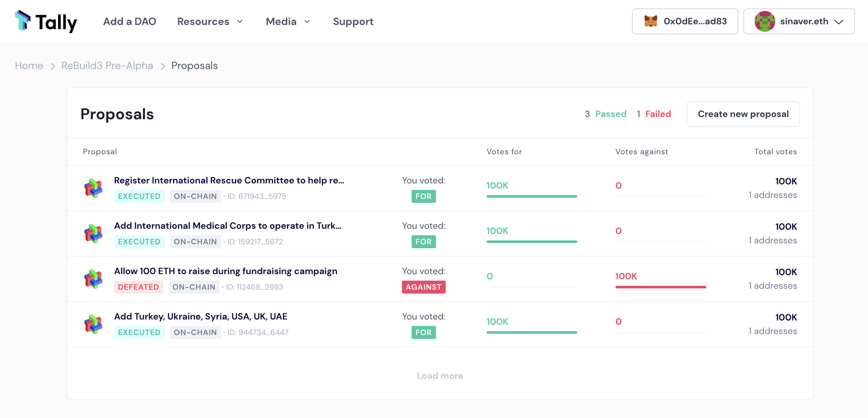Navigate to ReBuild3 Pre-Alpha breadcrumb link
Screen dimensions: 868x418
click(x=107, y=66)
